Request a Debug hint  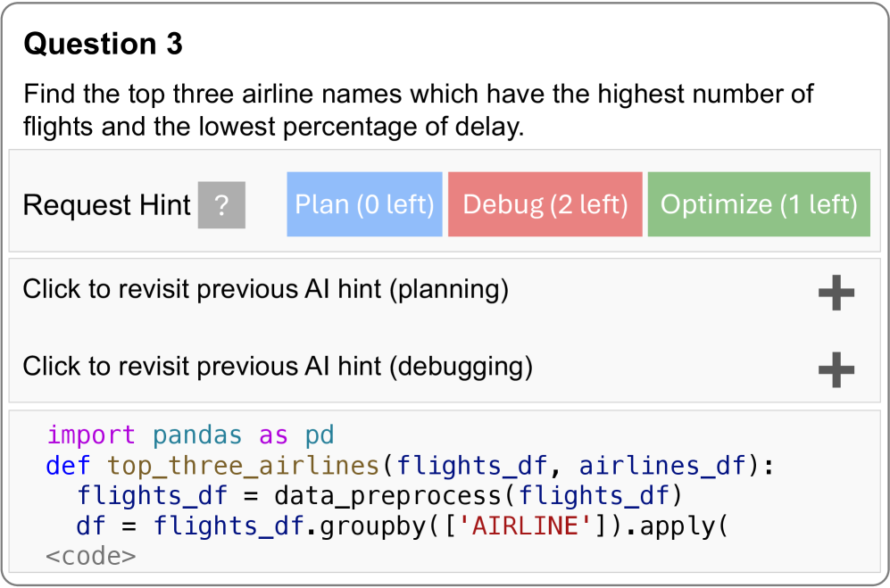point(545,204)
